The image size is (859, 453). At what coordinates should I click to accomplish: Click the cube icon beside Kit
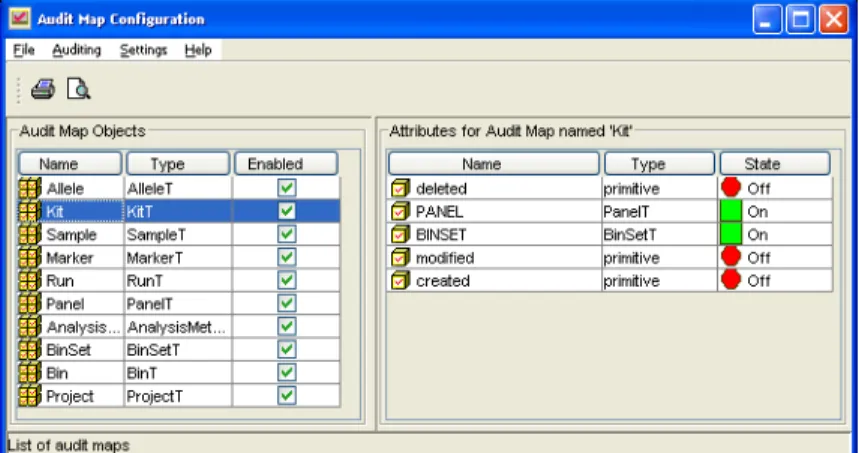[30, 211]
